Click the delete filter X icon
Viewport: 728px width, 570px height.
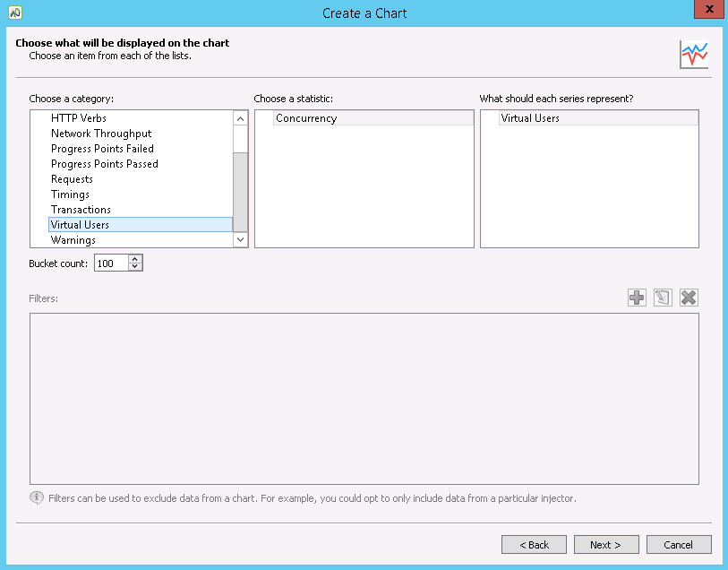689,298
